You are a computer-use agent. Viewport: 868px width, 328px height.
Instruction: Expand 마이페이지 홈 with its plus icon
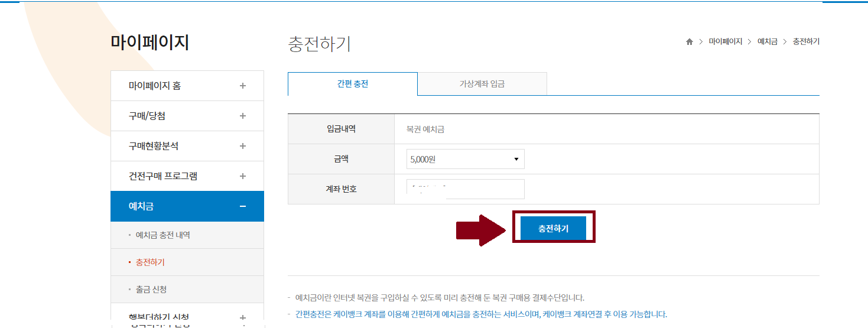[243, 86]
